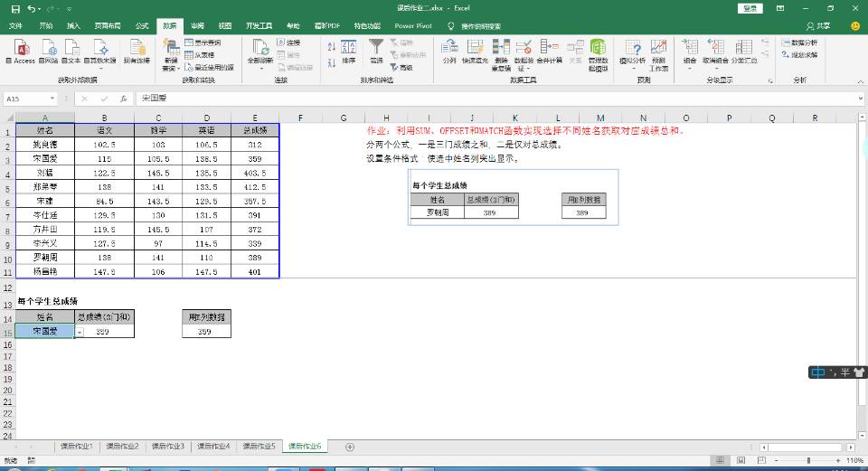Open sheet tab 课后作业1
Image resolution: width=868 pixels, height=471 pixels.
76,446
